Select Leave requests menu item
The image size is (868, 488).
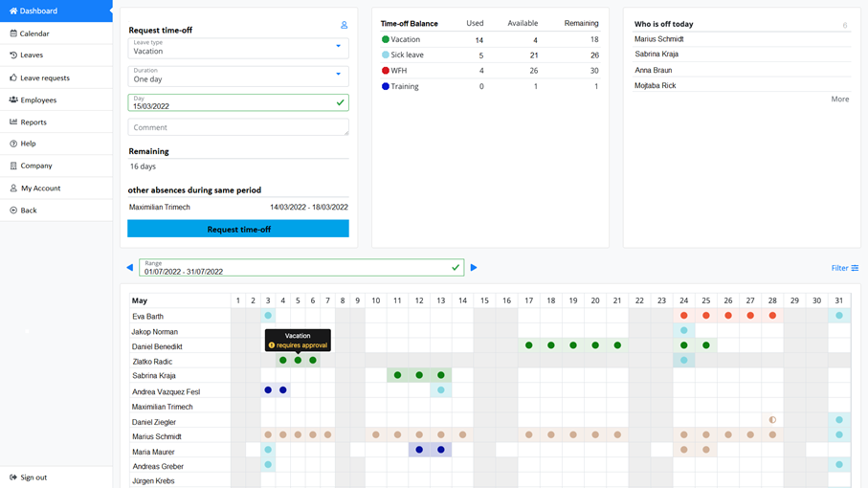click(44, 78)
